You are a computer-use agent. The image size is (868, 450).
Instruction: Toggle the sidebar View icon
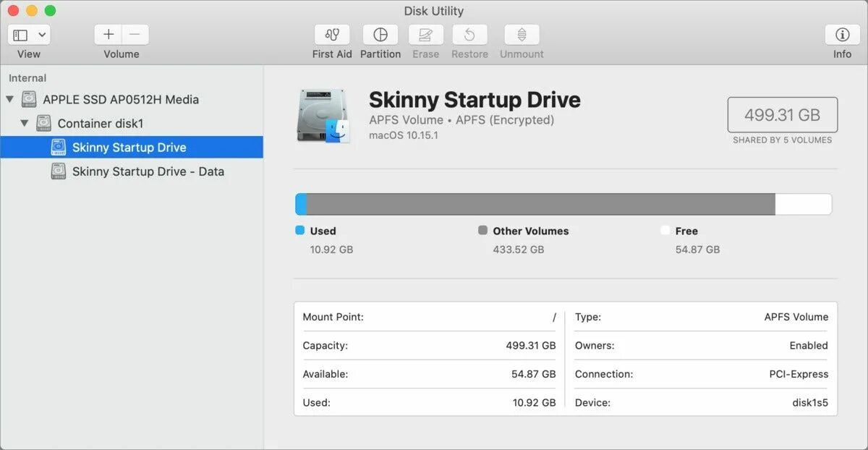point(20,35)
